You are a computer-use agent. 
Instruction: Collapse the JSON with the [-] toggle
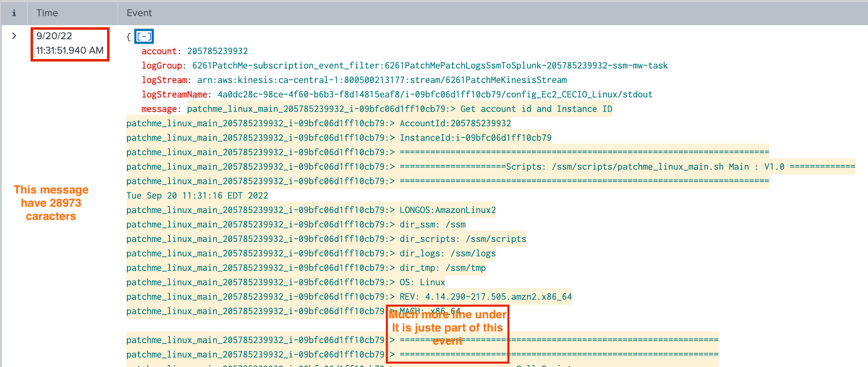click(x=144, y=36)
